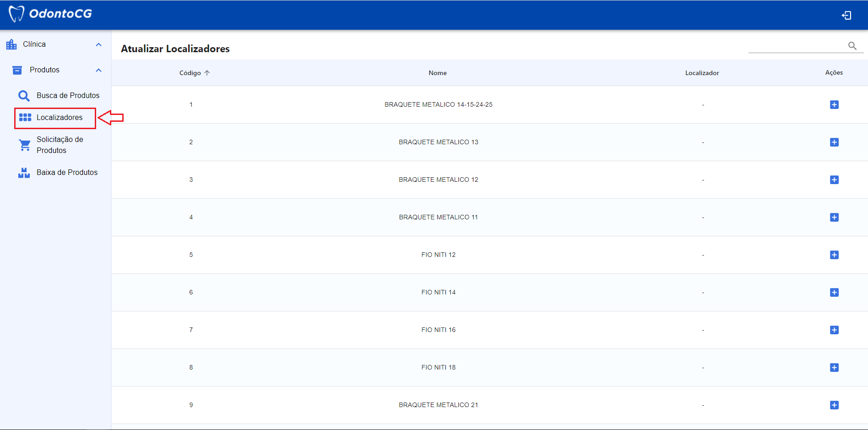This screenshot has width=868, height=430.
Task: Collapse the Produtos menu chevron
Action: tap(98, 70)
